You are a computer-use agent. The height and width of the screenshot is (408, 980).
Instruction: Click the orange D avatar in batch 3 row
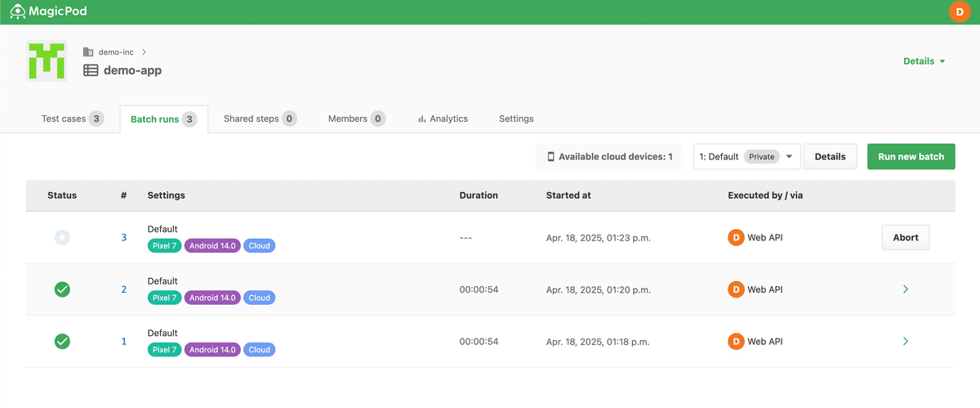coord(736,237)
